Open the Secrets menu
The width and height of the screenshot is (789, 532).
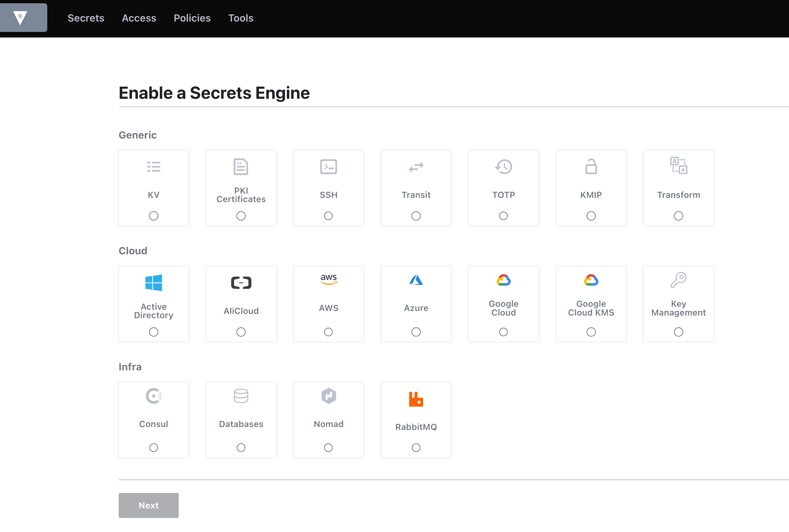pyautogui.click(x=86, y=18)
